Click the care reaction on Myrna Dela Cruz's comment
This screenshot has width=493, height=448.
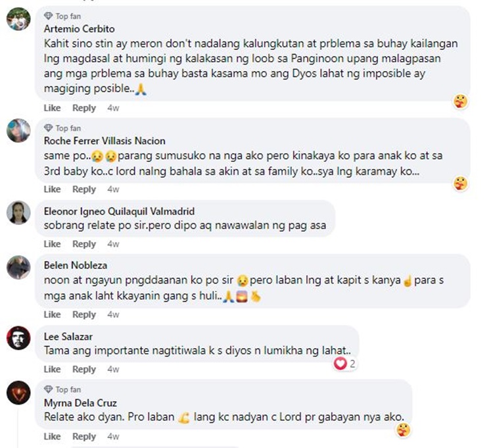403,430
